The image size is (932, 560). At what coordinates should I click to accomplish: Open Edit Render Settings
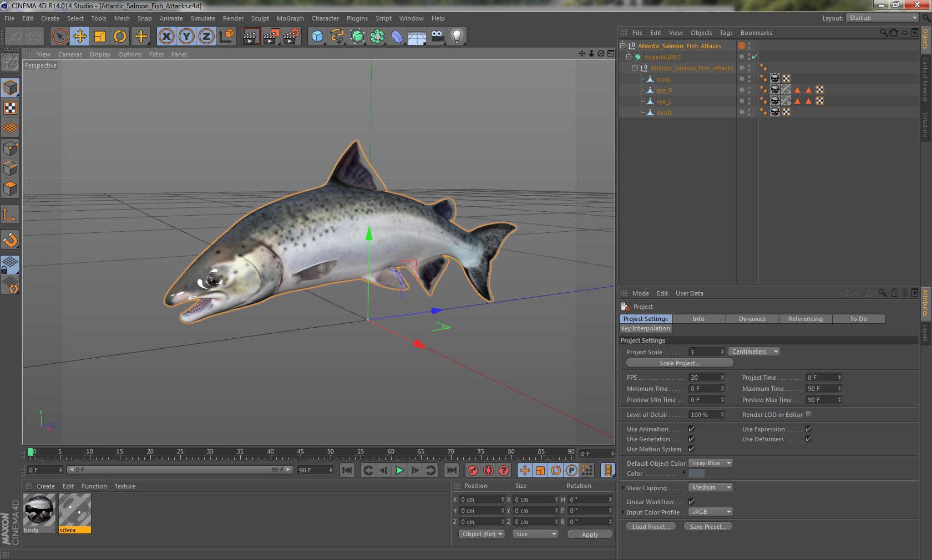292,37
